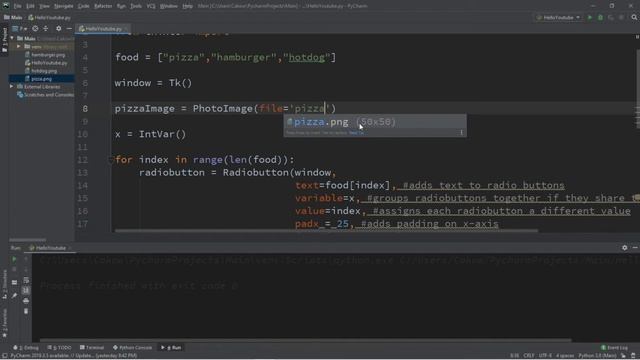Viewport: 640px width, 360px height.
Task: Click the Main breadcrumb in navigation bar
Action: [x=13, y=18]
